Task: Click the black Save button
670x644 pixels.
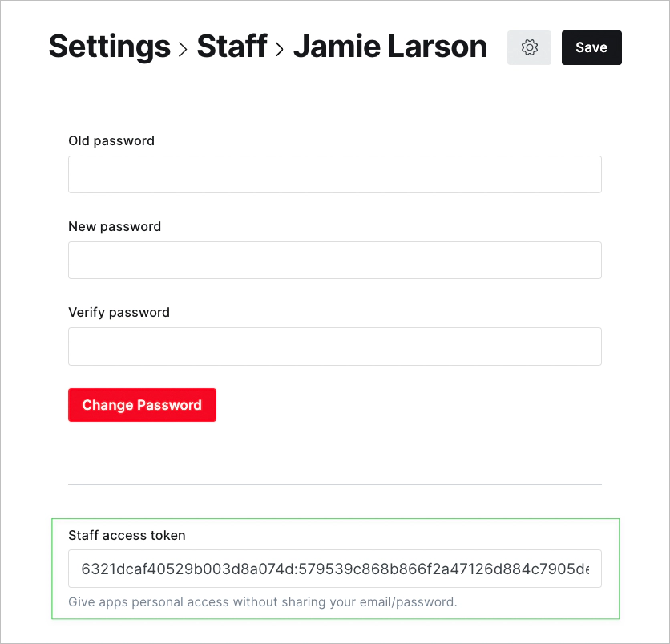Action: (x=591, y=48)
